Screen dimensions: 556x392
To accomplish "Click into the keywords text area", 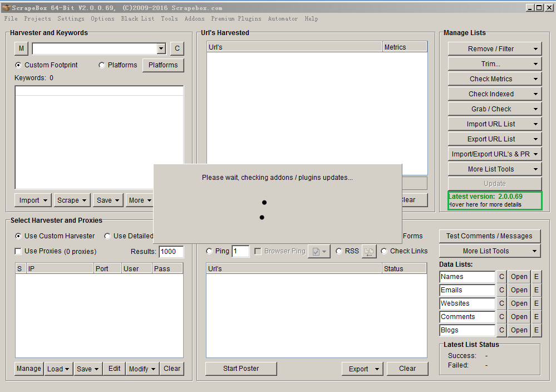I will point(99,138).
